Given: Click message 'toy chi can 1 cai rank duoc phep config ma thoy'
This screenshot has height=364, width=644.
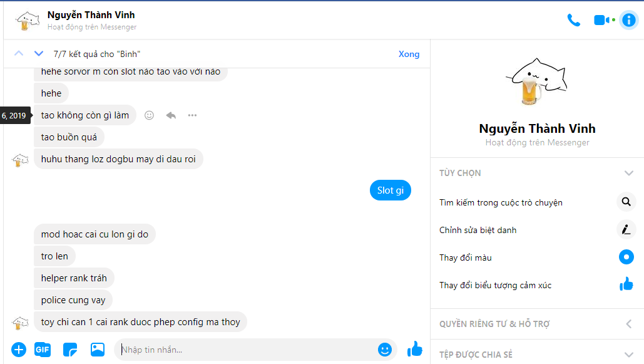Looking at the screenshot, I should 140,321.
